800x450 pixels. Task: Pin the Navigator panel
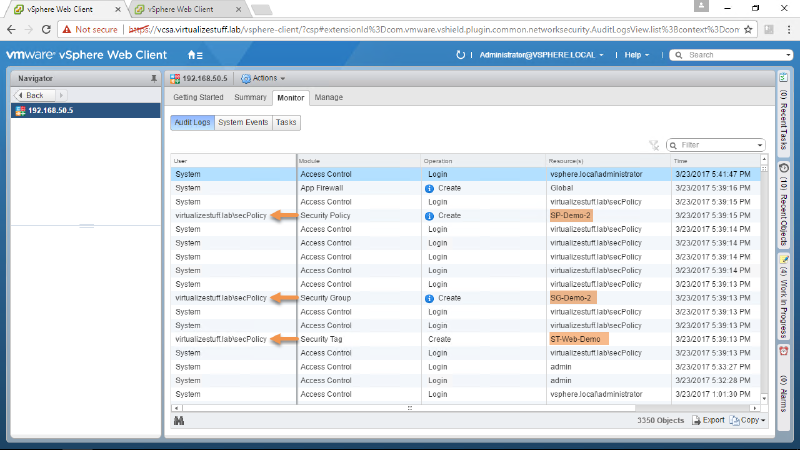point(153,77)
